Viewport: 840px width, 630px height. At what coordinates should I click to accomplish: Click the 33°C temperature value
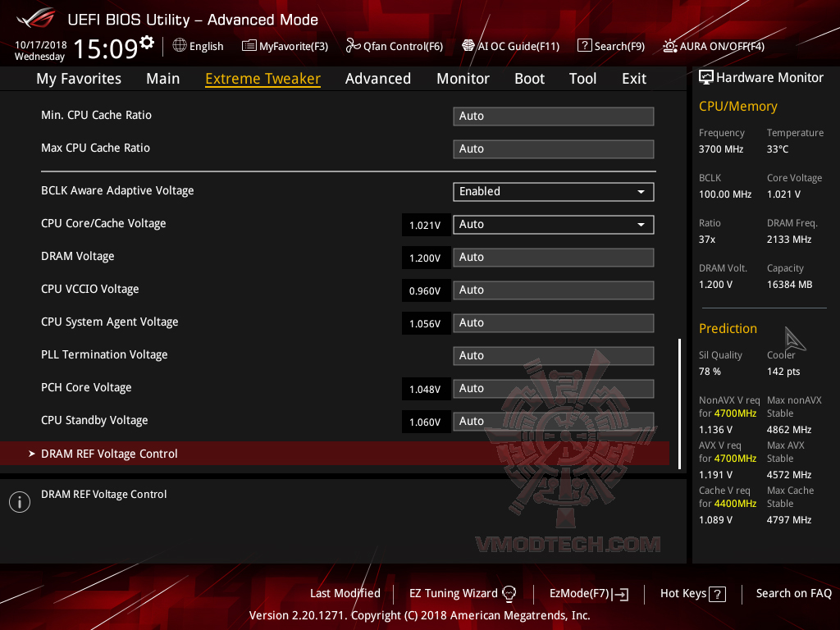coord(778,149)
